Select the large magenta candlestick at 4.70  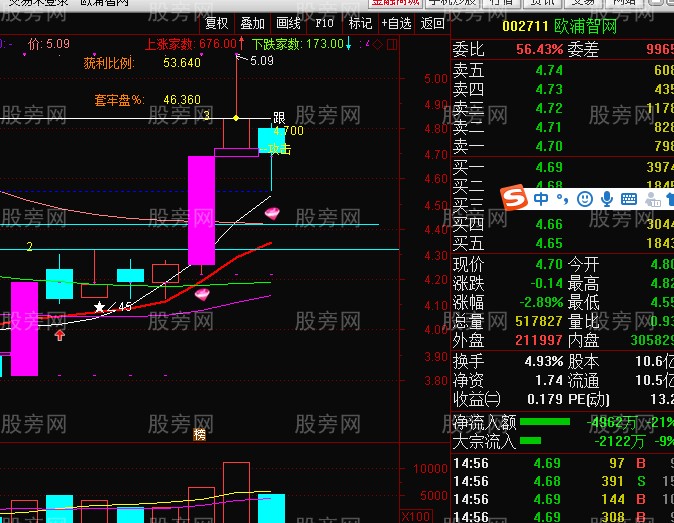pos(202,210)
